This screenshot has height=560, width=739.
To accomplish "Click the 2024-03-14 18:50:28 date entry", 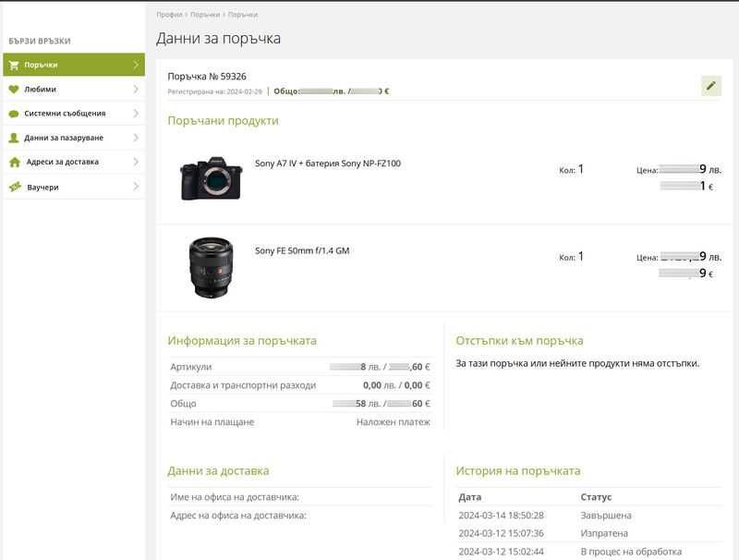I will [501, 516].
